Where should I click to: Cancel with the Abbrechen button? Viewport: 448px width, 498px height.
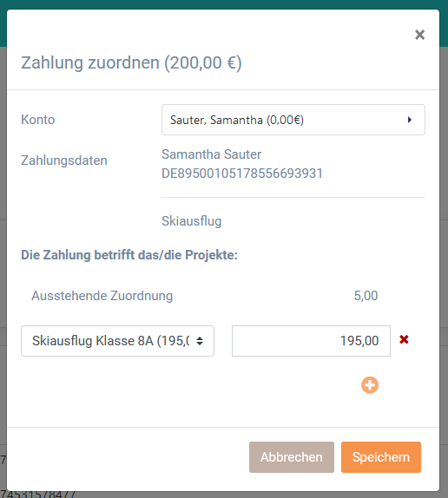(x=292, y=457)
